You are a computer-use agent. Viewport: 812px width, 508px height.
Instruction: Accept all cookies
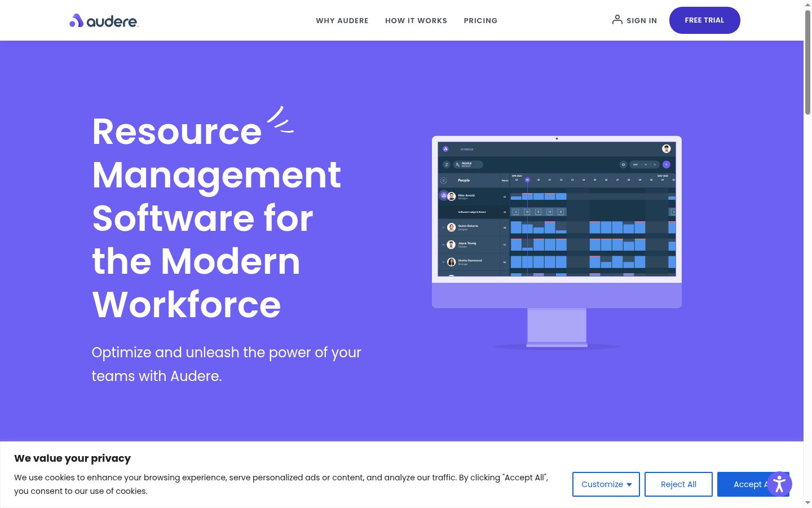coord(742,484)
